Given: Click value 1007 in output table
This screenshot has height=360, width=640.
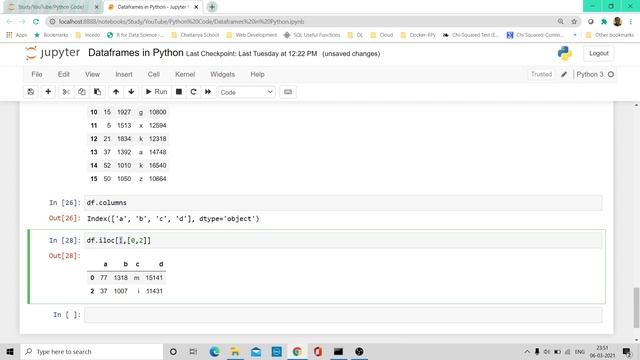Looking at the screenshot, I should pyautogui.click(x=121, y=291).
